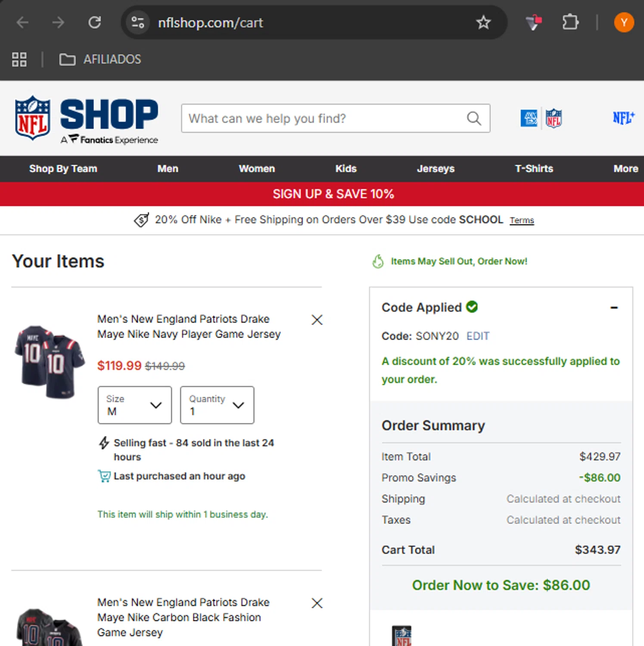Open the Jerseys menu
Image resolution: width=644 pixels, height=646 pixels.
436,169
